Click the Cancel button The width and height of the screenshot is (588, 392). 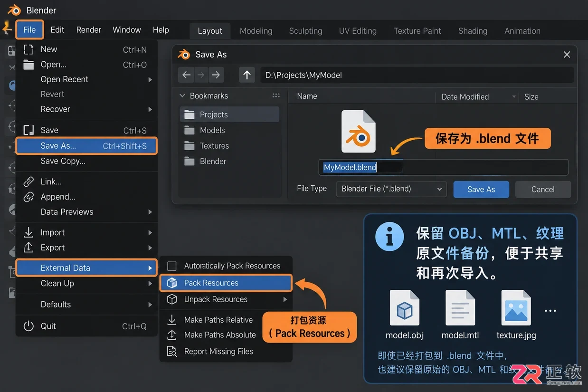pos(543,190)
